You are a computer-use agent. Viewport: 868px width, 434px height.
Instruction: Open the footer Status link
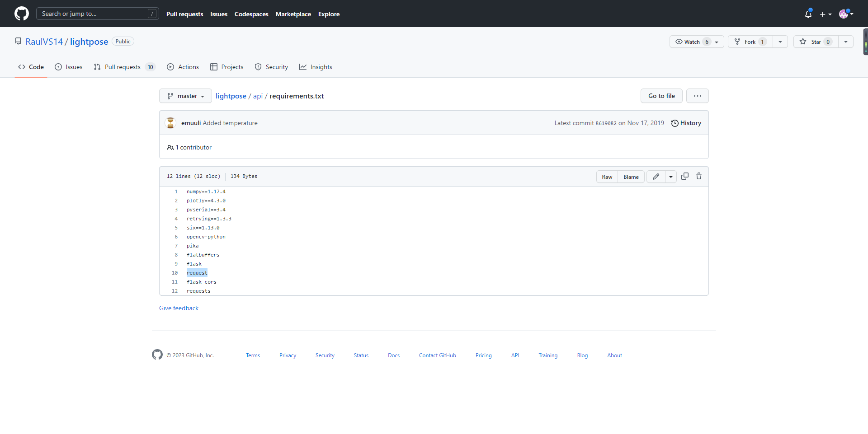tap(361, 355)
